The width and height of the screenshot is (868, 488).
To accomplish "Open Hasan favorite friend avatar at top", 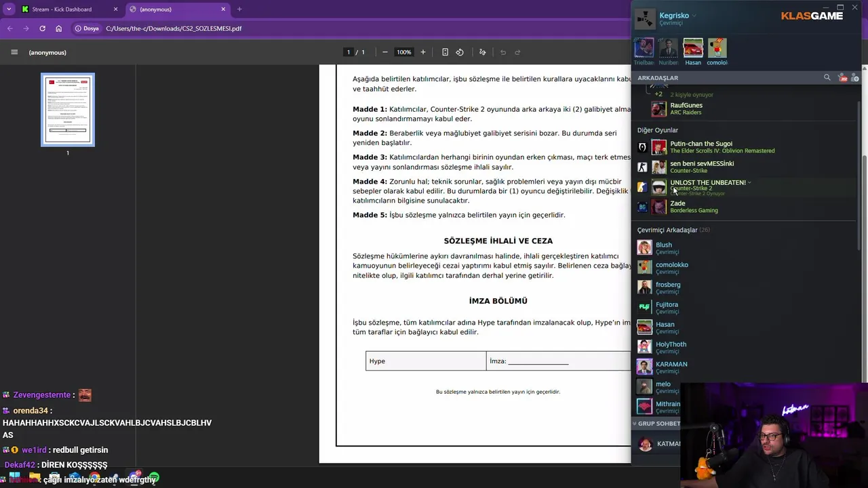I will click(693, 47).
